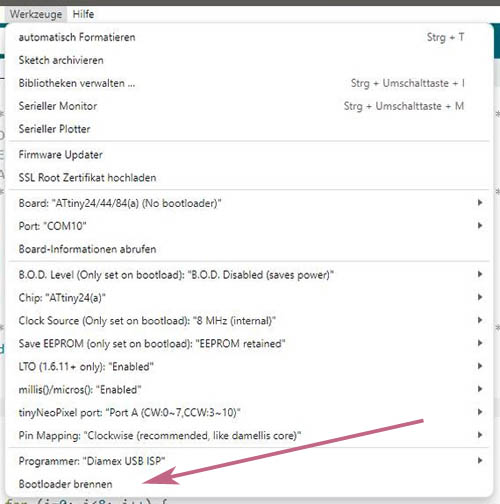Expand the Port COM10 submenu
The image size is (500, 504).
coord(249,226)
